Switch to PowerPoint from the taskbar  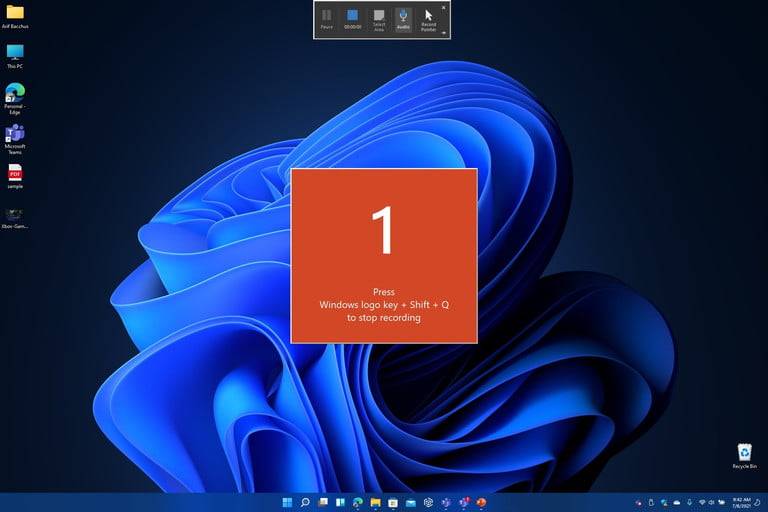481,502
